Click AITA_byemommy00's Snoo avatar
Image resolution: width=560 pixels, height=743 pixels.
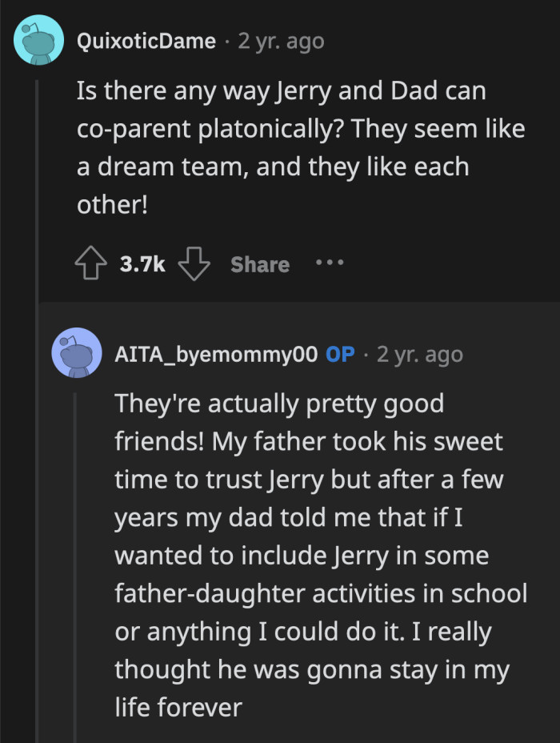click(78, 352)
